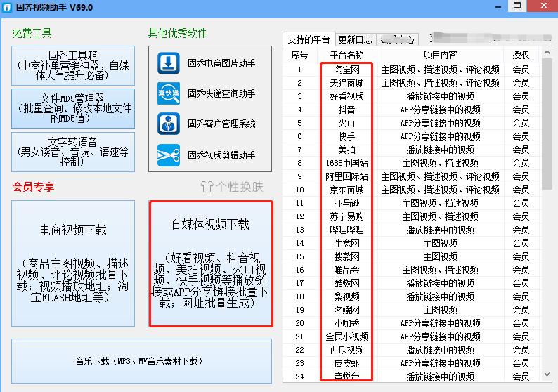Select the 哔哩哔哩 cell
This screenshot has width=558, height=392.
click(x=346, y=230)
